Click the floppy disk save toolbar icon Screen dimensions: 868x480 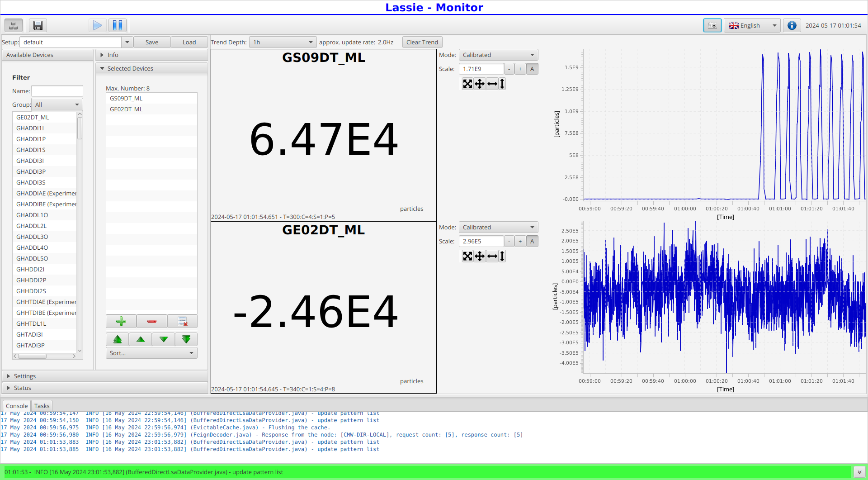pyautogui.click(x=38, y=25)
